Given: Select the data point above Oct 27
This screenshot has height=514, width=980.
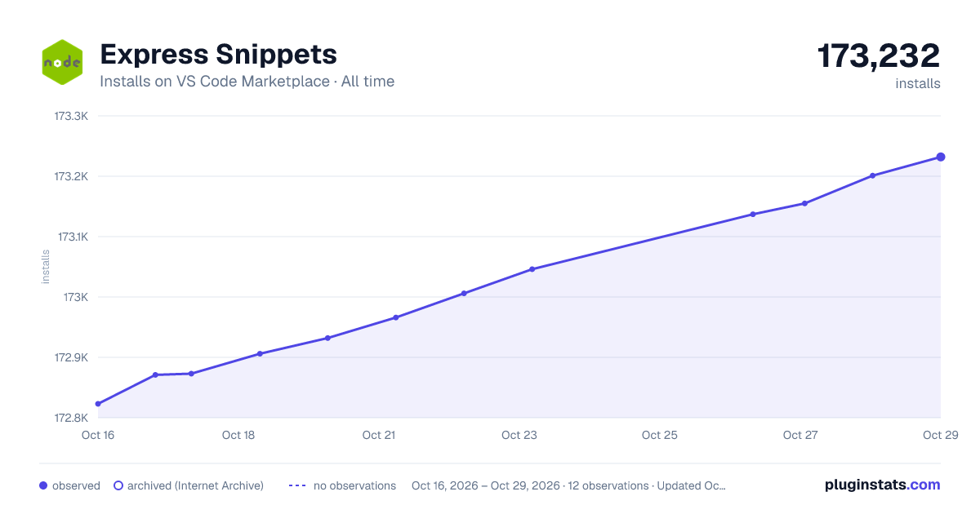Looking at the screenshot, I should (804, 203).
